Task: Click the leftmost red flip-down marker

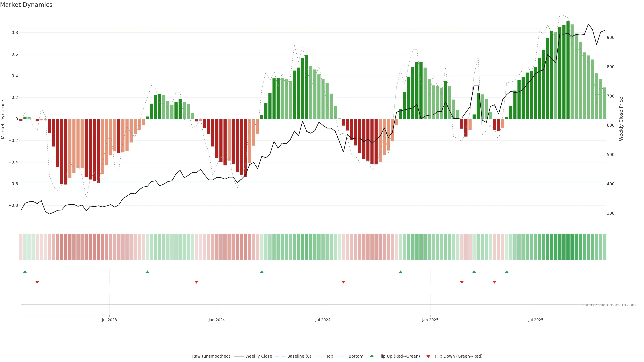Action: (37, 282)
